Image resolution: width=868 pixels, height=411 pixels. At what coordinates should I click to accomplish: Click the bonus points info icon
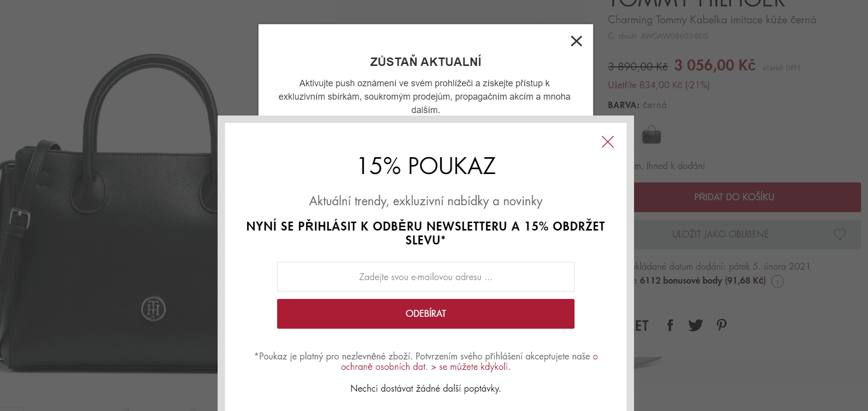pos(778,282)
